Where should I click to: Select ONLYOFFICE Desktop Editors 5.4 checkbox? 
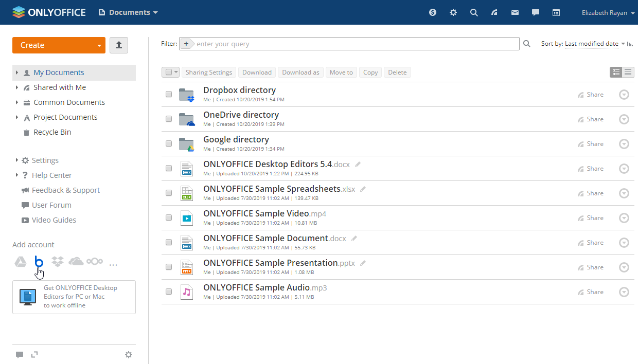point(169,169)
